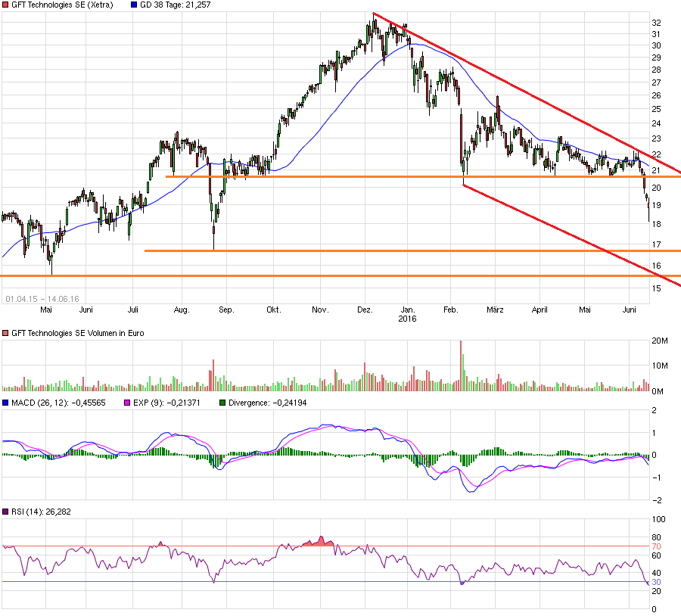The image size is (681, 616).
Task: Click the 'EXP (9): -0,21371' value
Action: point(166,403)
